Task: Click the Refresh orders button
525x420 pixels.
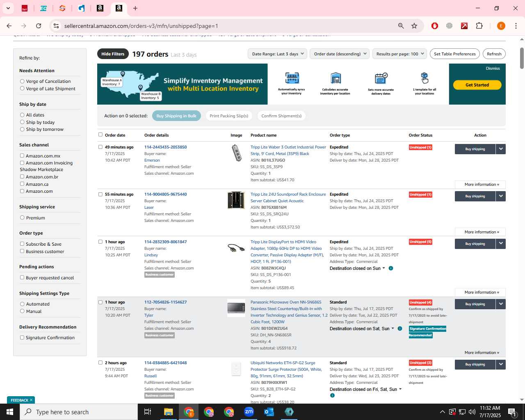Action: [x=494, y=54]
